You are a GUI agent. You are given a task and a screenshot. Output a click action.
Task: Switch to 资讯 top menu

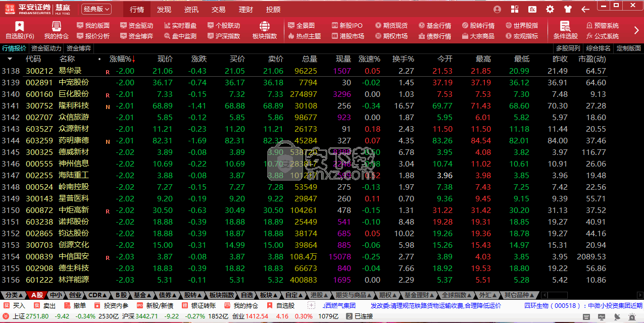tap(191, 9)
